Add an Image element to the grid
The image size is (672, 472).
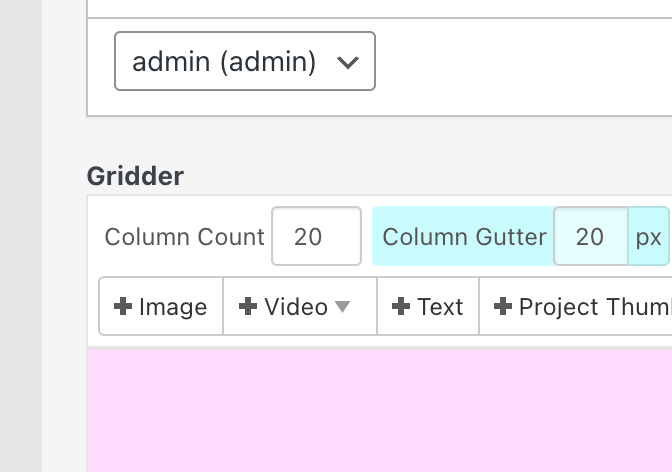(161, 307)
